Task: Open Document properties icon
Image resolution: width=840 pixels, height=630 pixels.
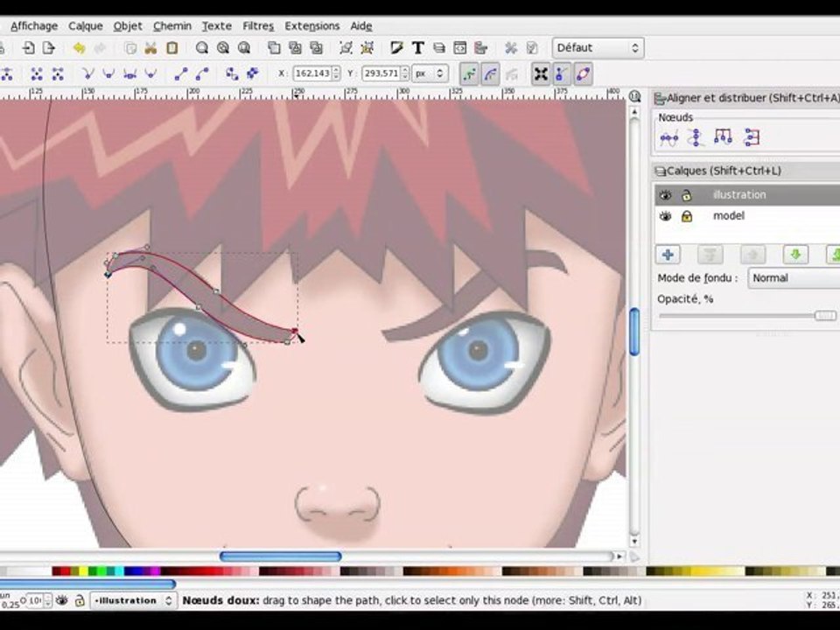Action: [532, 48]
